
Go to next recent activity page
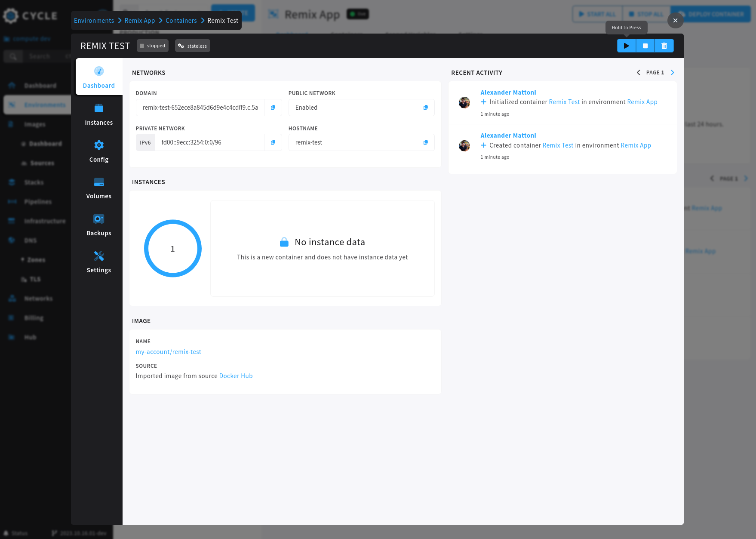672,73
